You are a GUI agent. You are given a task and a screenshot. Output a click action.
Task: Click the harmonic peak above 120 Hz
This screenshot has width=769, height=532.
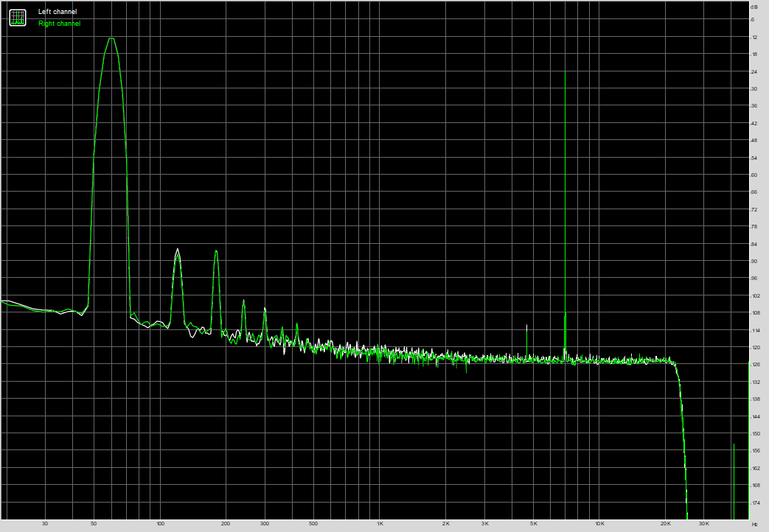click(x=178, y=251)
